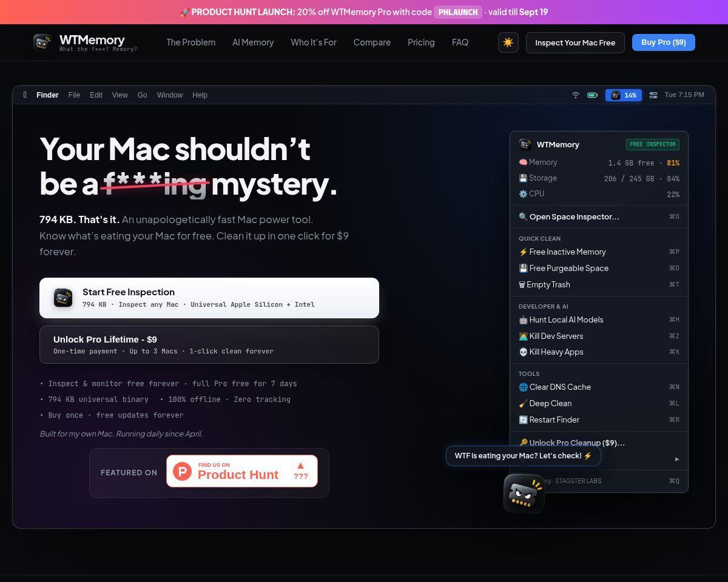
Task: Open the View menu
Action: [120, 95]
